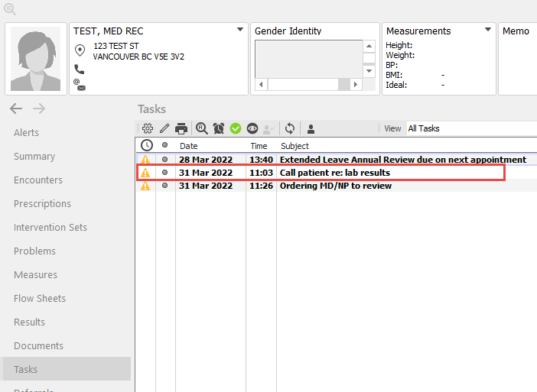Click the refresh arrows icon
Image resolution: width=537 pixels, height=392 pixels.
(289, 128)
